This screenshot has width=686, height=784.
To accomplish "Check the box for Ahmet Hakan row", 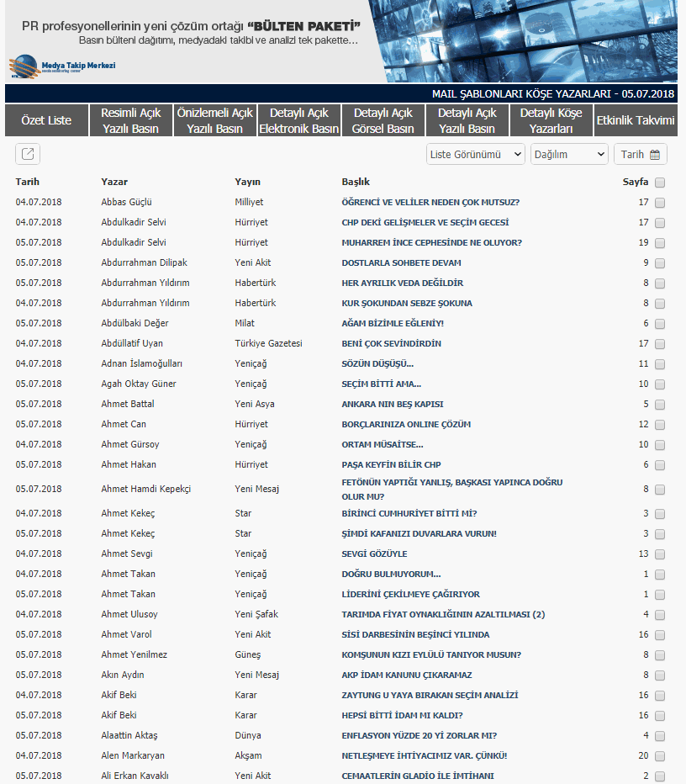I will (660, 465).
